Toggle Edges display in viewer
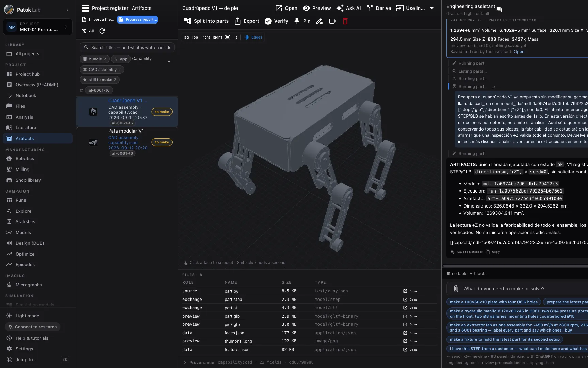Image resolution: width=588 pixels, height=368 pixels. click(x=254, y=37)
